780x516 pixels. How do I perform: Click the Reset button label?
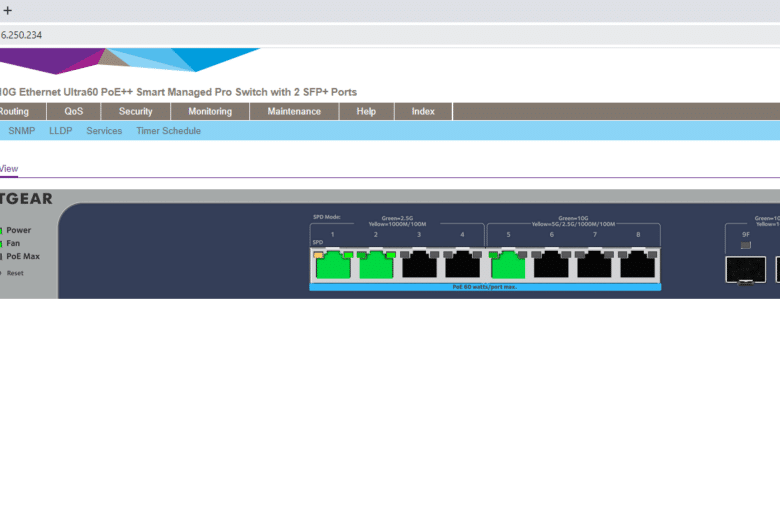coord(15,273)
